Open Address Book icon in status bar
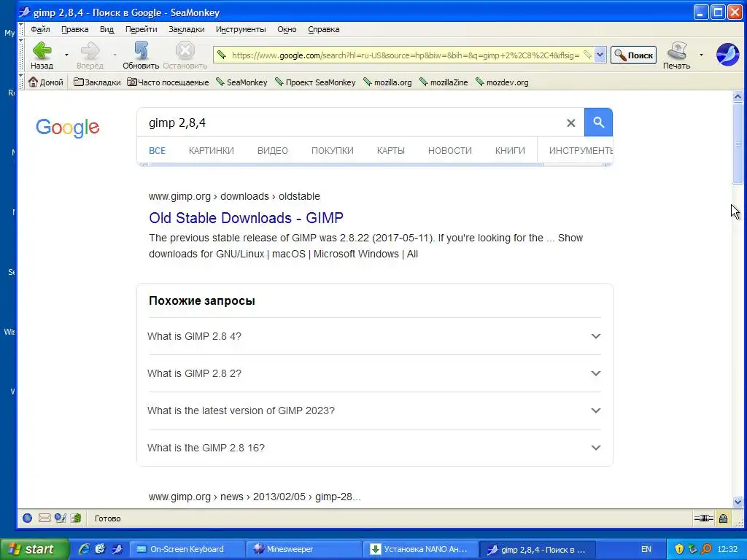The width and height of the screenshot is (747, 560). click(x=76, y=518)
